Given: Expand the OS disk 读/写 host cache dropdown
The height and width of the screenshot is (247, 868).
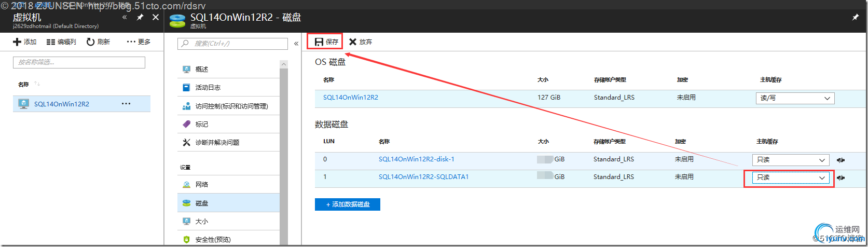Looking at the screenshot, I should [x=795, y=98].
